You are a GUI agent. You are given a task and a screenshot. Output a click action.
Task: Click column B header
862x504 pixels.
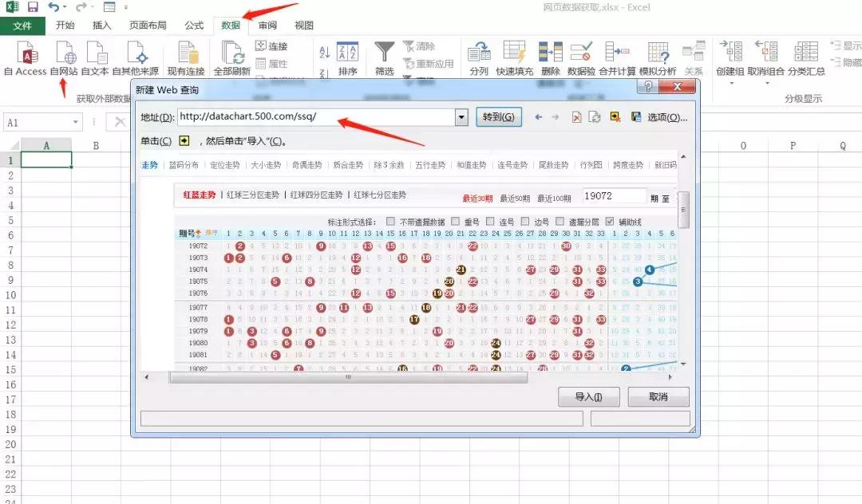[x=97, y=145]
